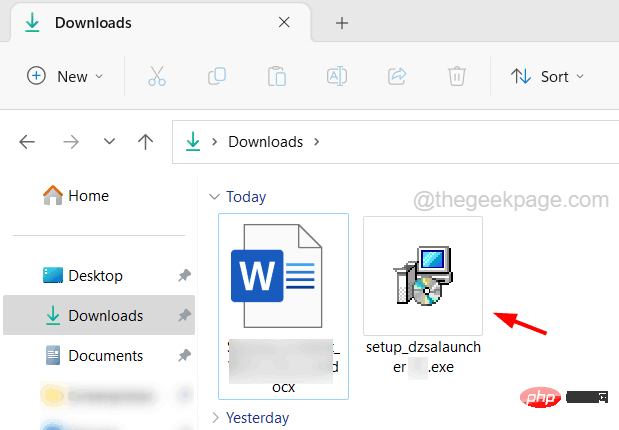Click the Home house icon
619x430 pixels.
pos(53,195)
